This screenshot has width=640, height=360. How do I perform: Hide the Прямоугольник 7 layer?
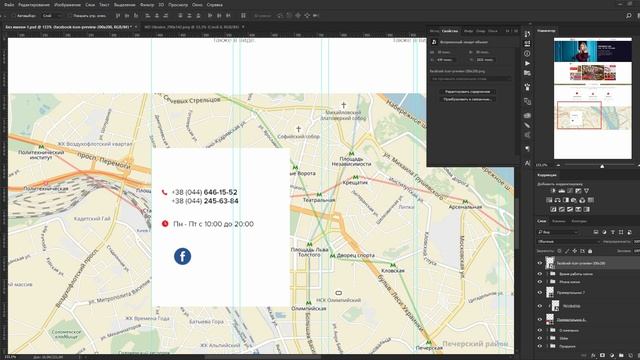click(x=540, y=292)
